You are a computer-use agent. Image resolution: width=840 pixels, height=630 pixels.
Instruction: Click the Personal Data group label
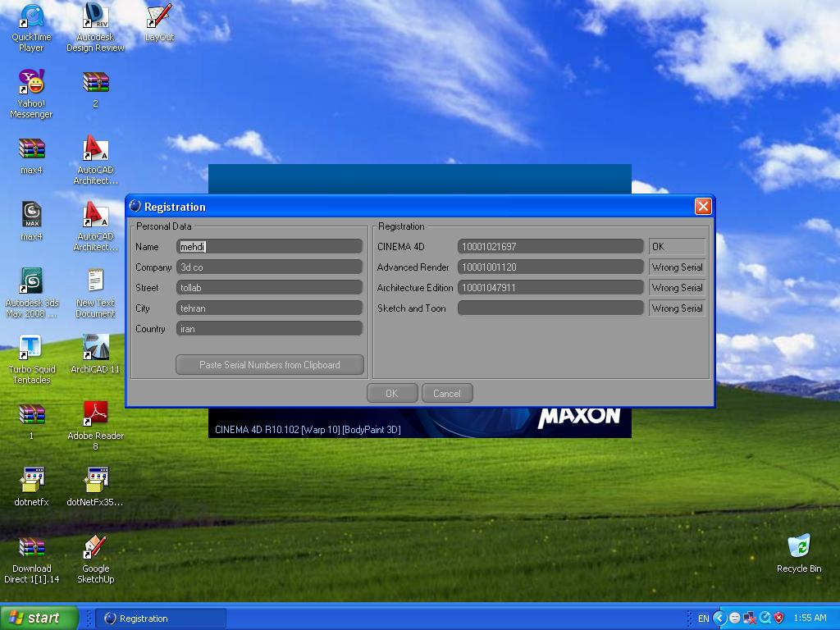[163, 226]
